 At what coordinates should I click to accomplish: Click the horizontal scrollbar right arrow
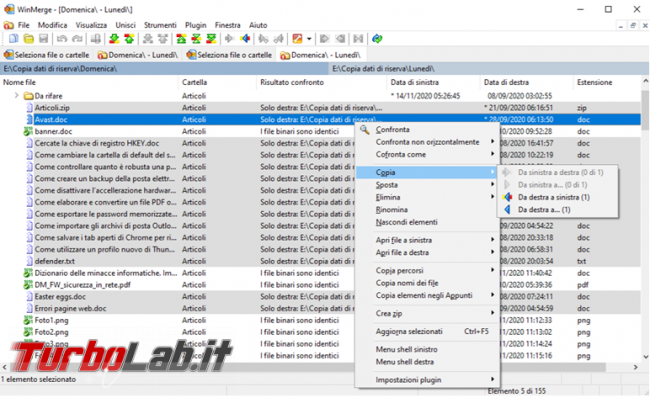point(636,367)
